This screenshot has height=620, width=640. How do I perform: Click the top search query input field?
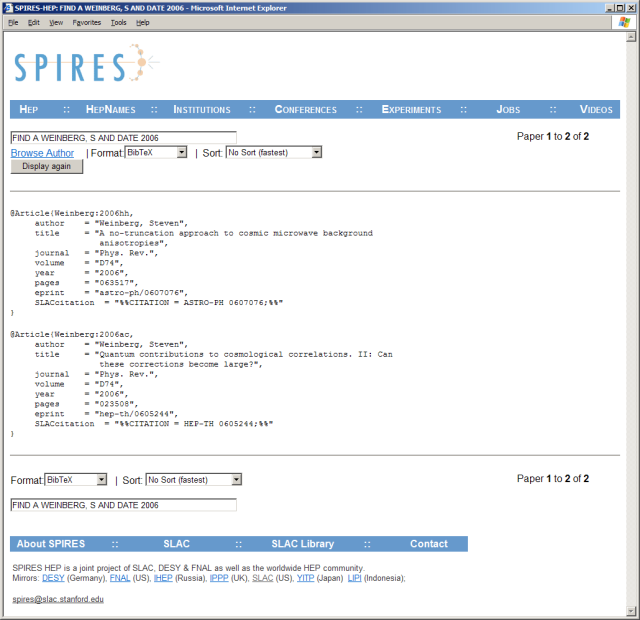[123, 138]
